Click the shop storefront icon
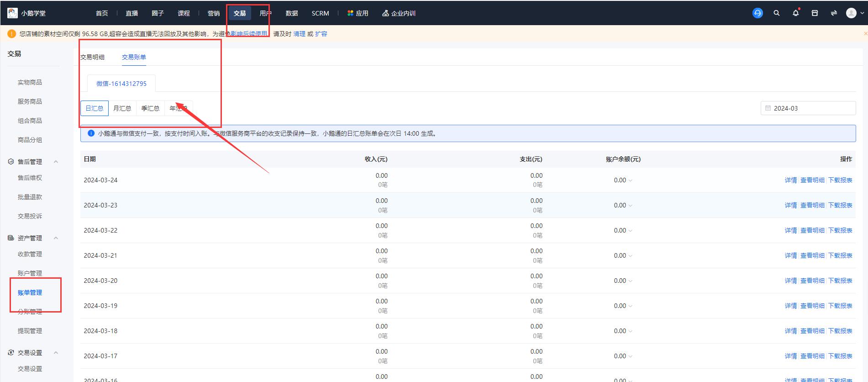 (815, 13)
